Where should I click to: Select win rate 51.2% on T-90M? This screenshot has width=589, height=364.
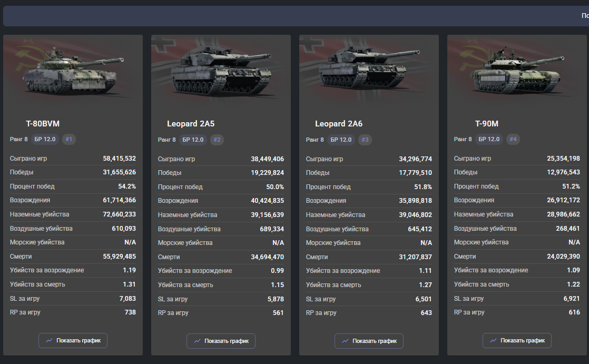(x=571, y=186)
